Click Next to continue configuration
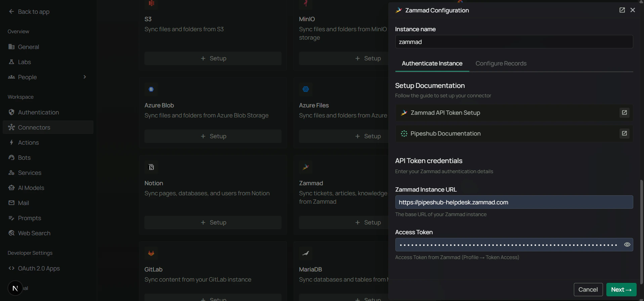 (x=621, y=290)
